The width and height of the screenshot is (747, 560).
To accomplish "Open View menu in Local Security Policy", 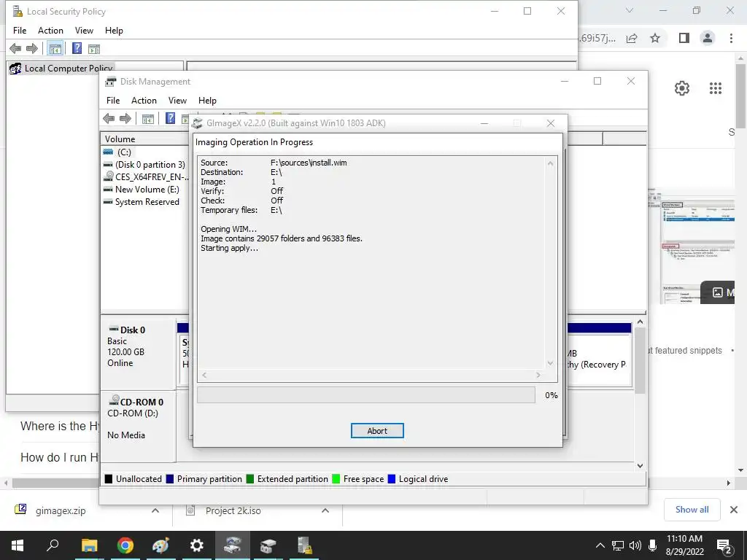I will point(84,31).
